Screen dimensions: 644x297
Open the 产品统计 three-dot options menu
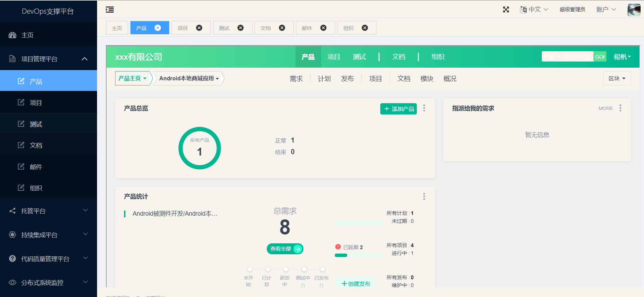(x=424, y=196)
